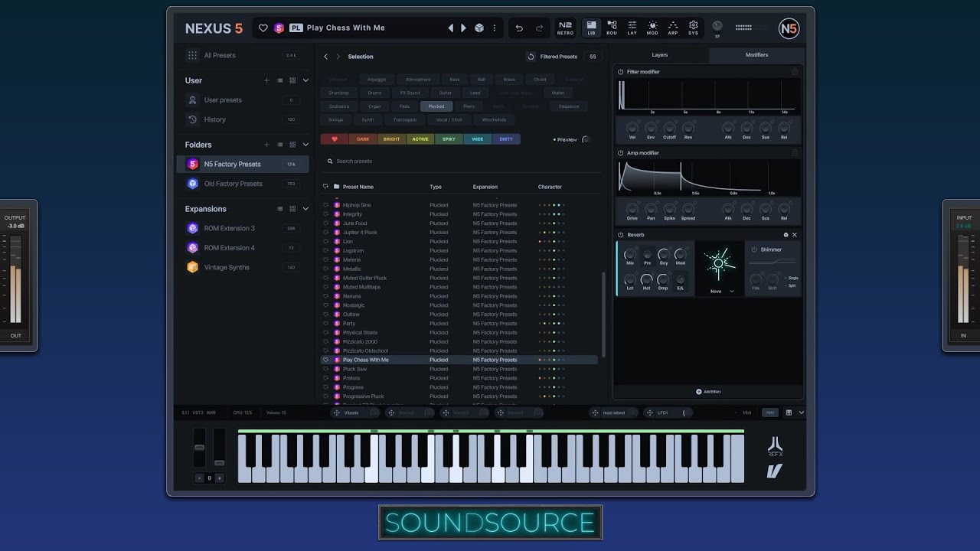Open the LAY layers view
This screenshot has width=980, height=551.
pyautogui.click(x=632, y=28)
